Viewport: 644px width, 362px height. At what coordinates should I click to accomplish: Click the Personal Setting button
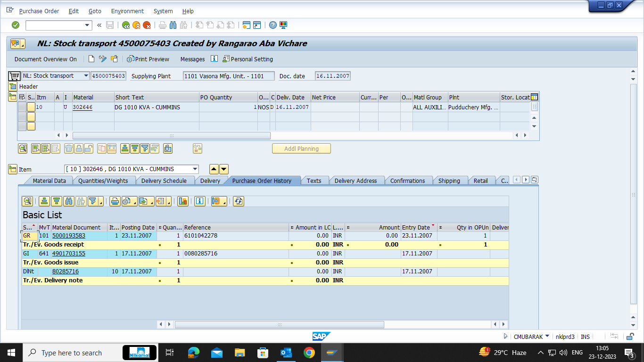[x=248, y=59]
